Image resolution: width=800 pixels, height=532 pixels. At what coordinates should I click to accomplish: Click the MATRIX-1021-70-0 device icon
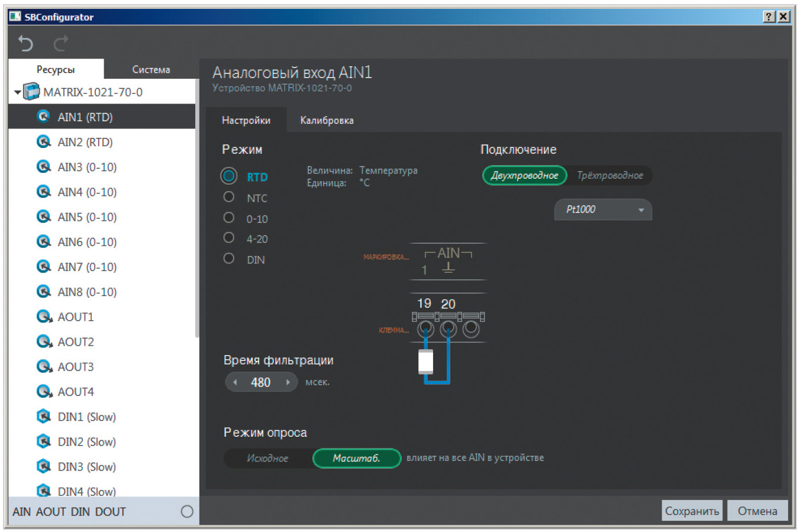pos(31,92)
